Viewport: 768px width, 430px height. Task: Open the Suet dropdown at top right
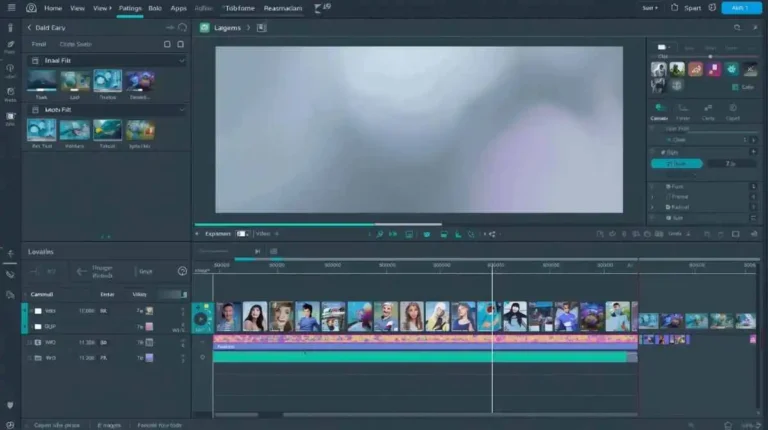[x=649, y=8]
